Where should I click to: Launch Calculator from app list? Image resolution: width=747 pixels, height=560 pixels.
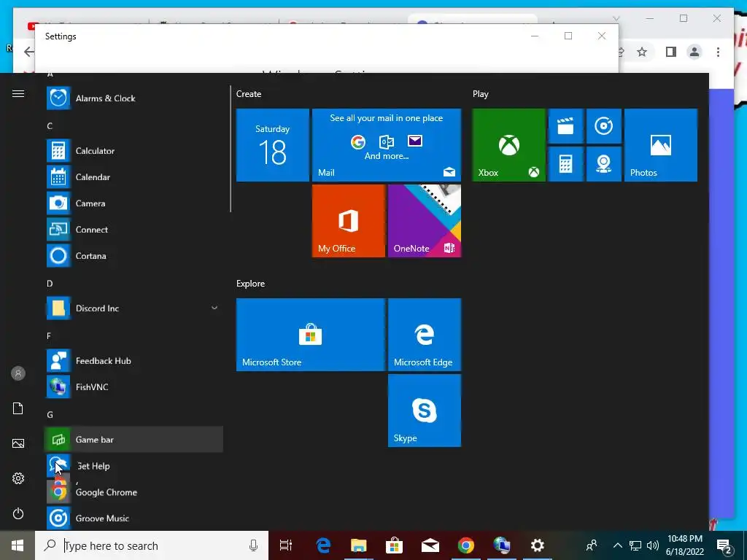point(133,150)
